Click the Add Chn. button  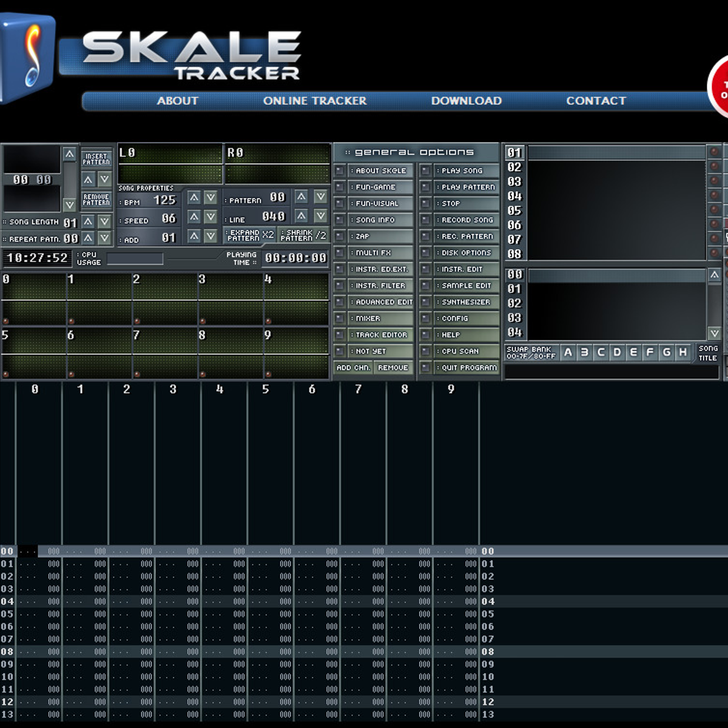pos(353,368)
